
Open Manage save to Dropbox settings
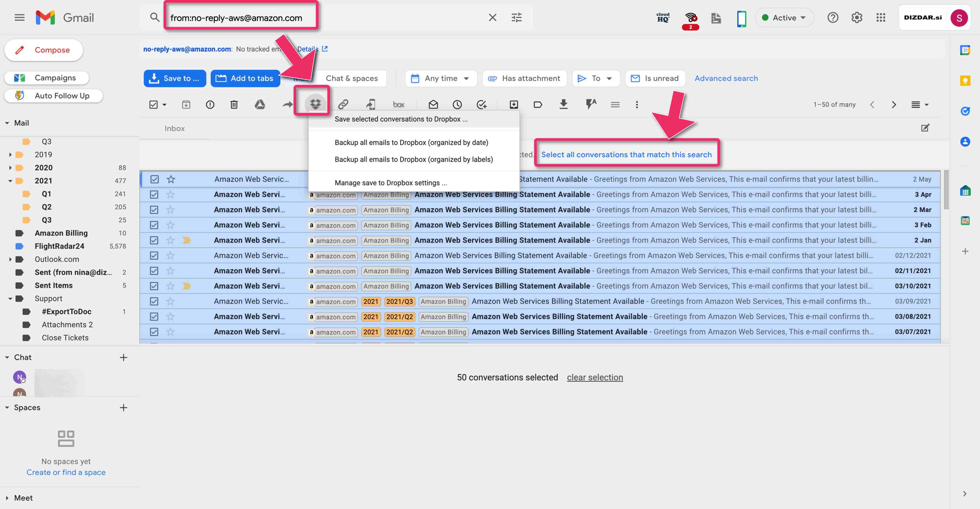414,183
